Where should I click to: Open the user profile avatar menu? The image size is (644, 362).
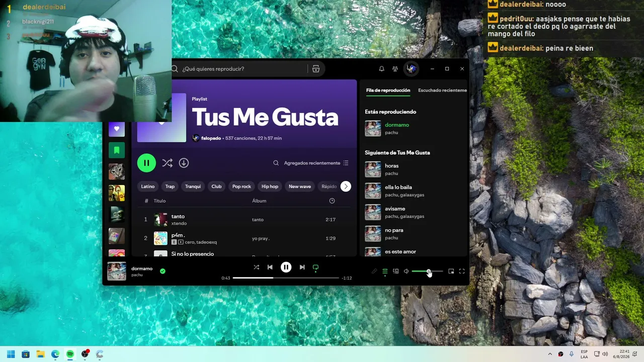[x=412, y=69]
